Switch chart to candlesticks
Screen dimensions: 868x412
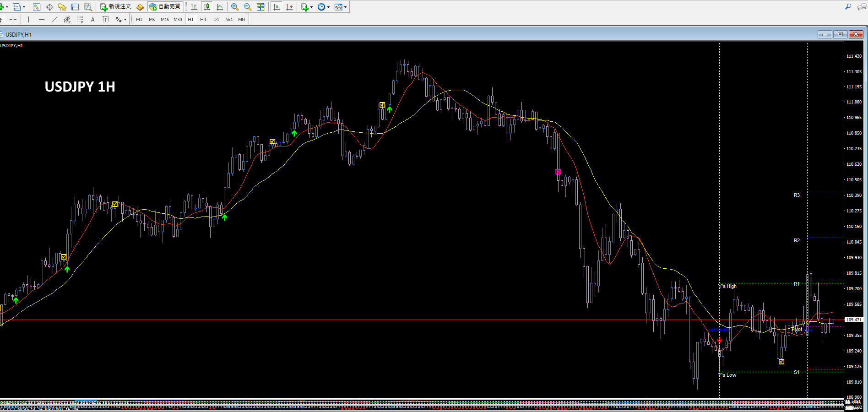pos(207,7)
